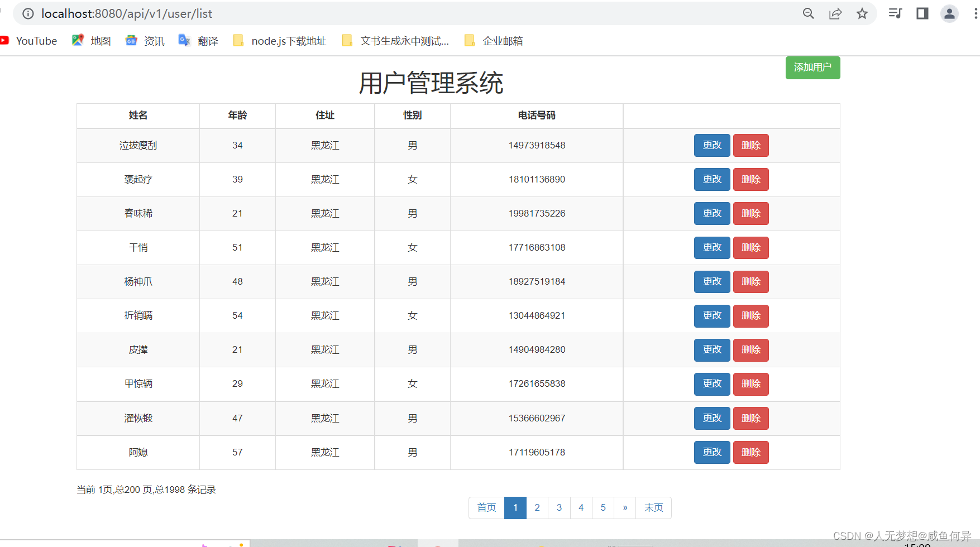Open the YouTube bookmark
Image resolution: width=980 pixels, height=547 pixels.
tap(37, 40)
